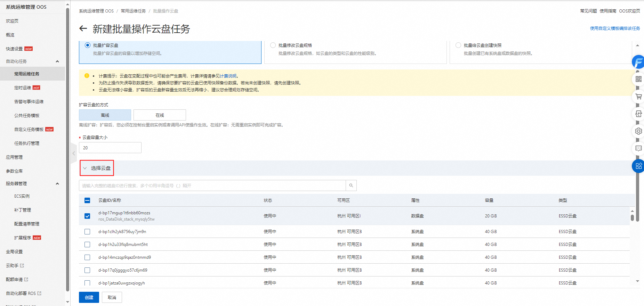The width and height of the screenshot is (644, 306).
Task: Open the shopping cart icon
Action: (x=638, y=97)
